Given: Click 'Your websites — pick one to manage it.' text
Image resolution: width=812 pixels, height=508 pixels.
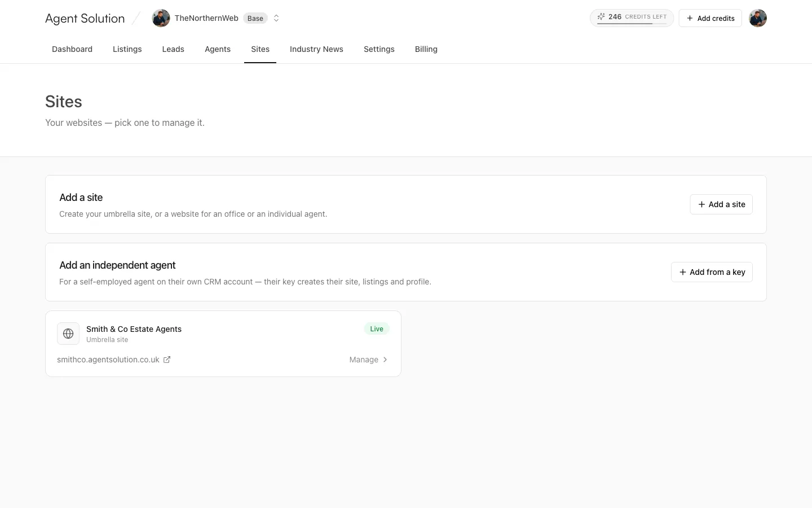Looking at the screenshot, I should pos(125,122).
